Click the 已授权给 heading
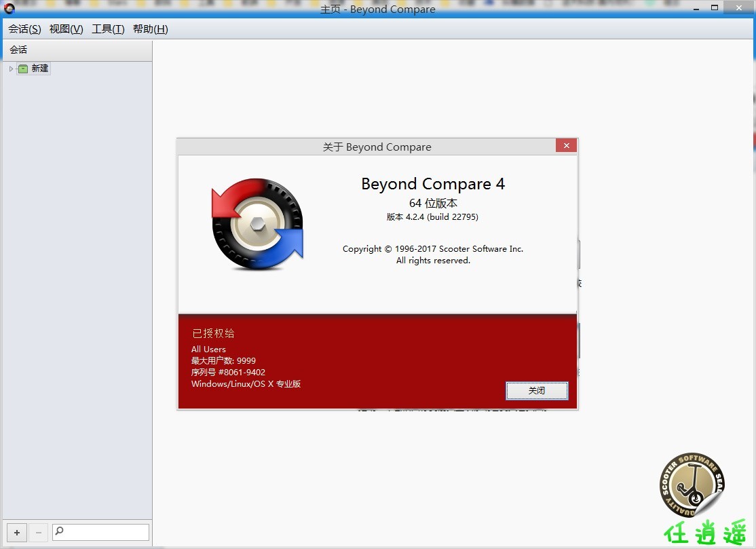The width and height of the screenshot is (756, 549). 213,333
